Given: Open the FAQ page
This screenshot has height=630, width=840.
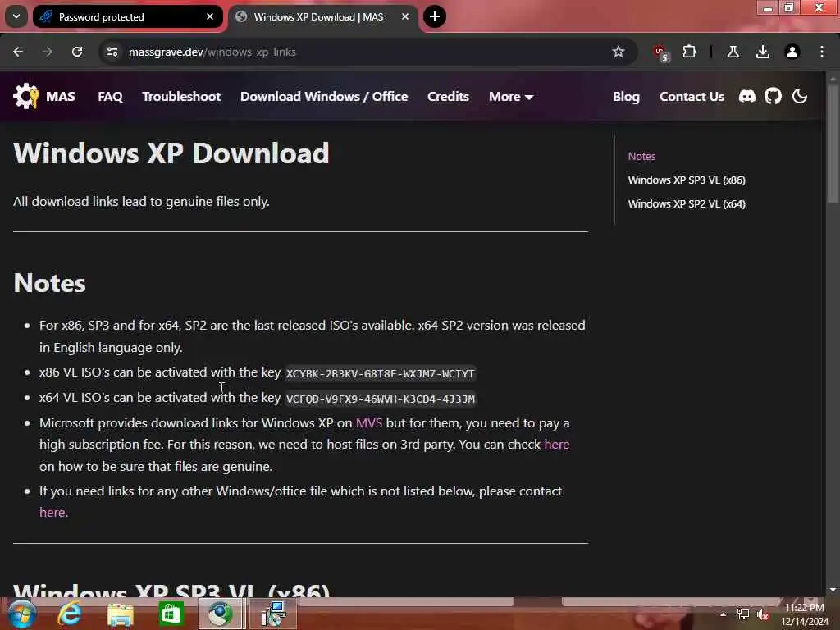Looking at the screenshot, I should pos(111,97).
